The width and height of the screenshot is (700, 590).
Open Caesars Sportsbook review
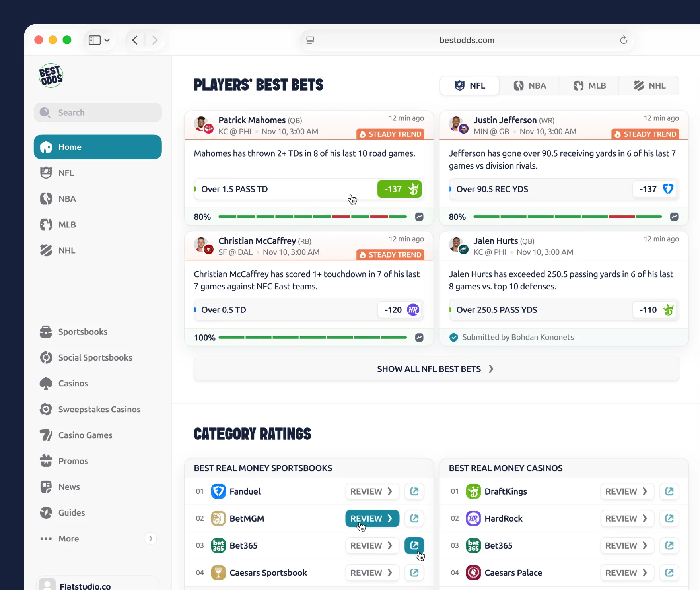(x=372, y=573)
